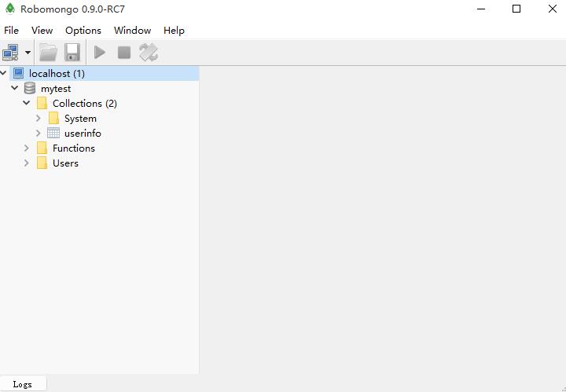Select the Functions label
The width and height of the screenshot is (566, 392).
(x=74, y=148)
